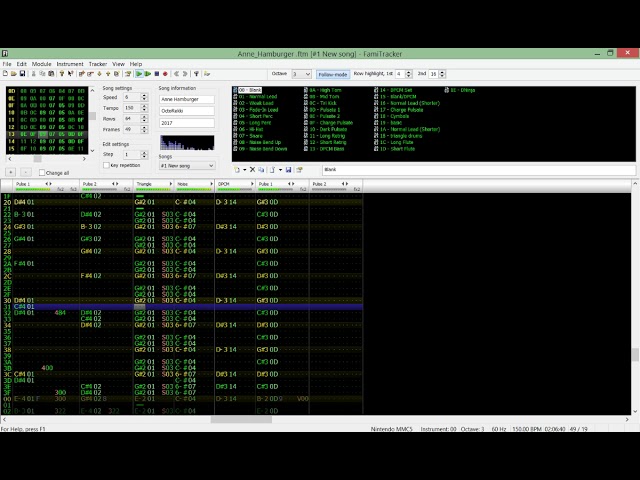This screenshot has height=480, width=640.
Task: Open the load instrument dropdown arrow
Action: [x=280, y=170]
